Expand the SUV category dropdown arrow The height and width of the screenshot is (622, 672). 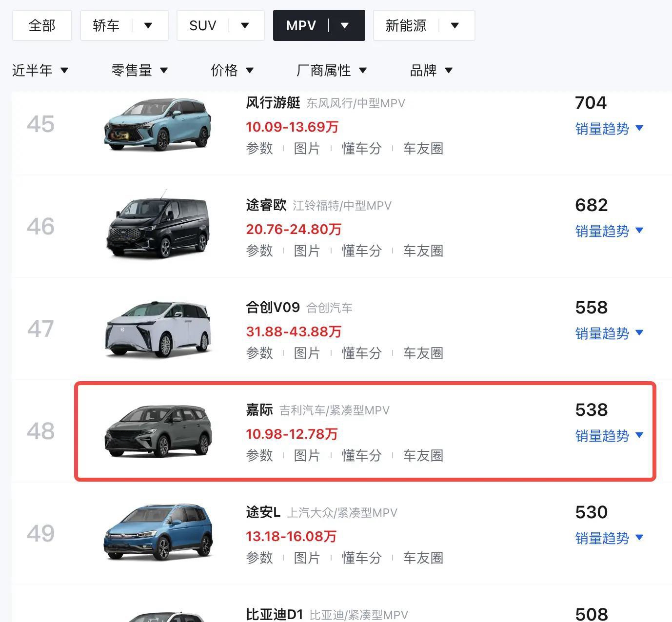245,25
